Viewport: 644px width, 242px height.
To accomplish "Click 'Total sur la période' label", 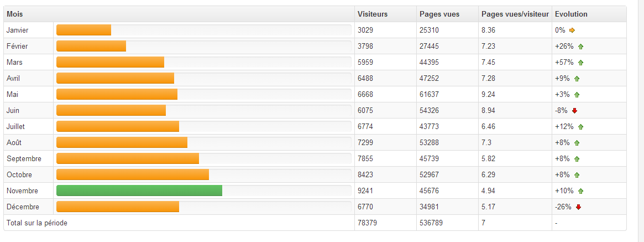I will click(x=37, y=223).
